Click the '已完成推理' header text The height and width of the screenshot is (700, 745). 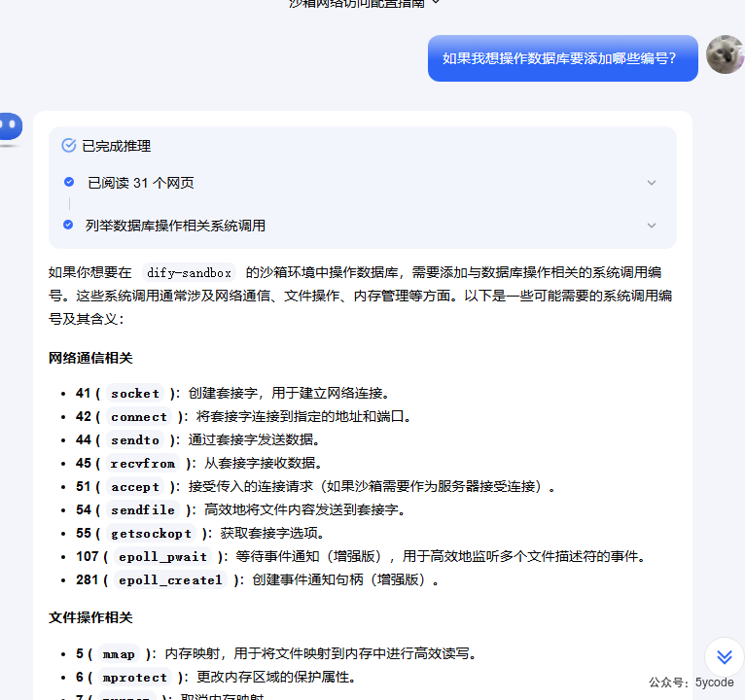coord(117,146)
